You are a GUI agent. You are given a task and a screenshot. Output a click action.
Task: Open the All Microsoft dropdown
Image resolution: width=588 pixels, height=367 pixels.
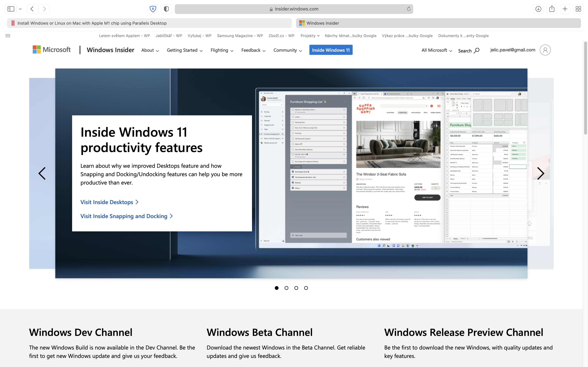tap(437, 50)
